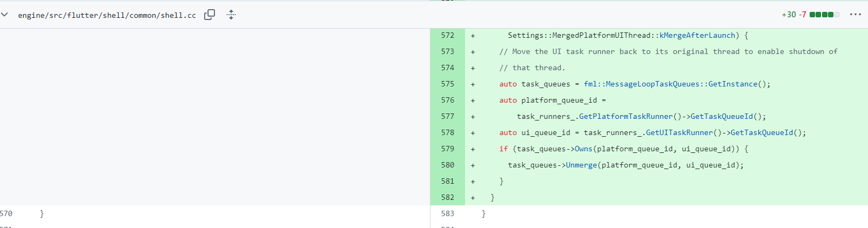
Task: Select line number 575 in the diff
Action: tap(448, 84)
